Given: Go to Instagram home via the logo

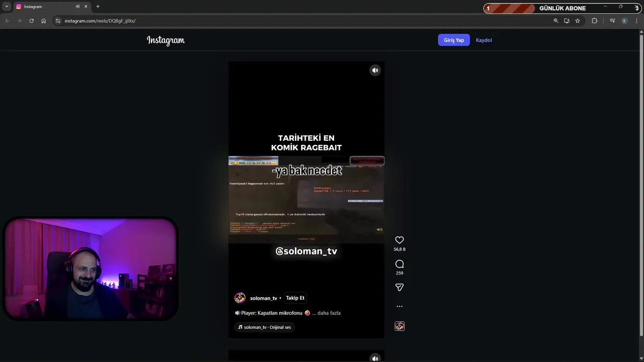Looking at the screenshot, I should (166, 40).
